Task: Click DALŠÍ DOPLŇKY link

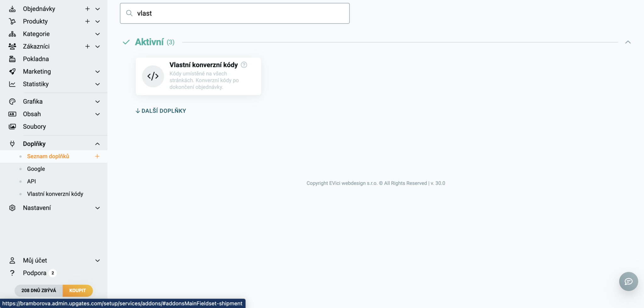Action: click(161, 111)
